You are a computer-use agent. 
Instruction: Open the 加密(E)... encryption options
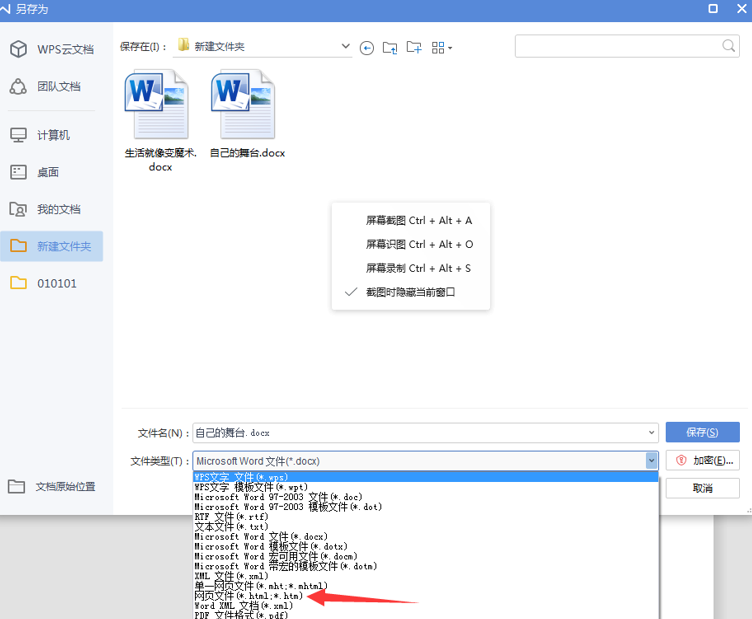pos(703,460)
